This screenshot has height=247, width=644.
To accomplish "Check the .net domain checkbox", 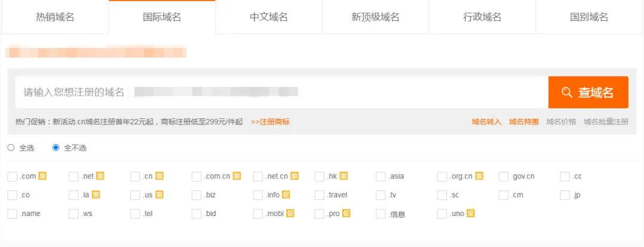I will (x=73, y=177).
